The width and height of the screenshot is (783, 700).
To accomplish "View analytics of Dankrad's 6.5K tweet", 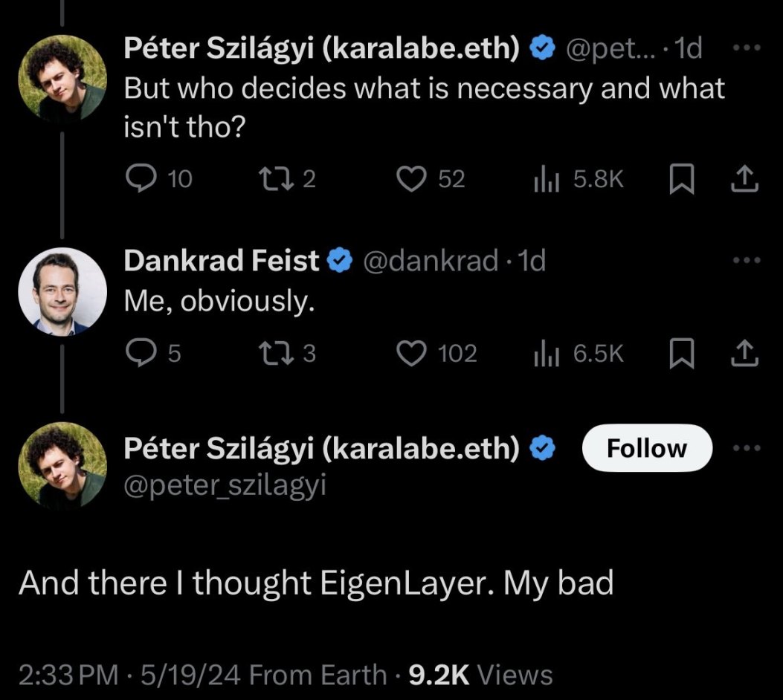I will coord(545,354).
